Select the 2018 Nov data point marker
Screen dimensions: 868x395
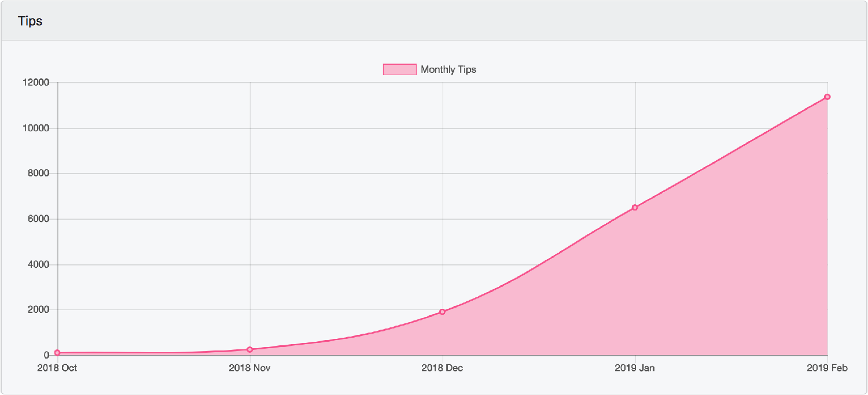coord(249,349)
